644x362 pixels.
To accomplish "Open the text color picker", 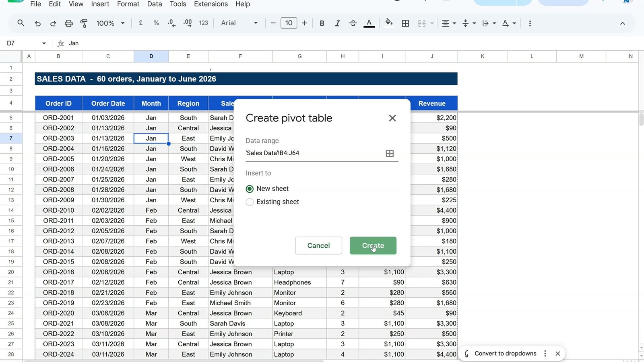I will [369, 23].
